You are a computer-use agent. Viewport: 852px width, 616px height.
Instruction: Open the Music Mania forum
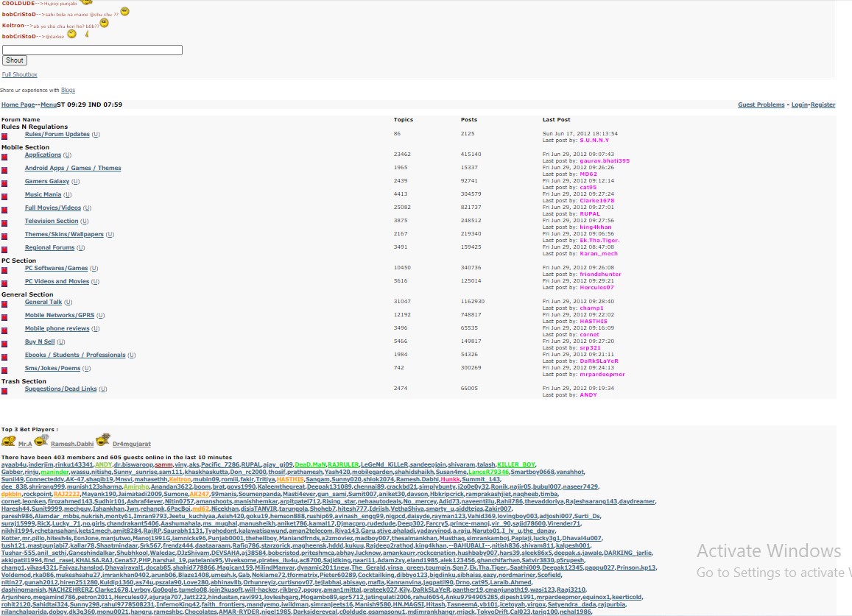tap(43, 194)
